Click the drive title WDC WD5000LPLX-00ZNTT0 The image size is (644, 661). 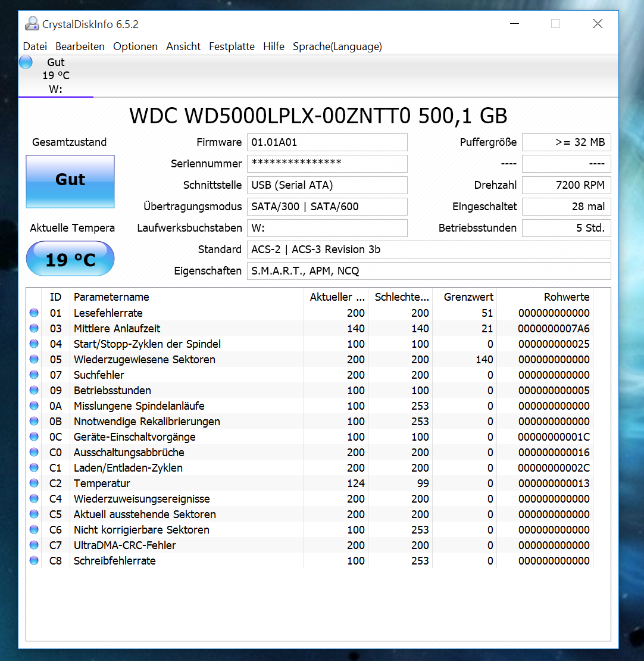pyautogui.click(x=318, y=116)
